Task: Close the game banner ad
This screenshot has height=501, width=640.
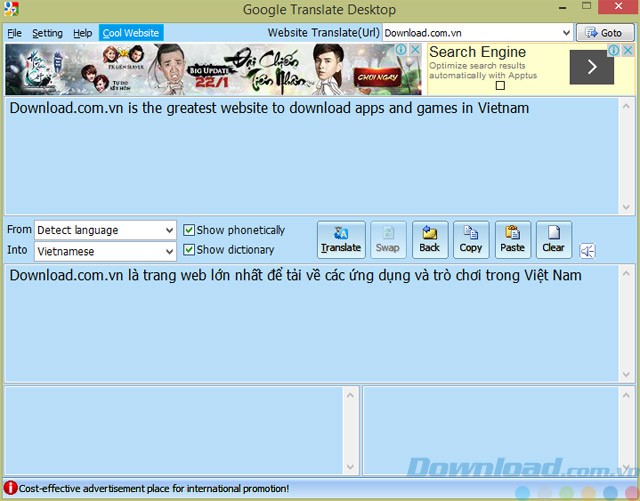Action: pyautogui.click(x=415, y=49)
